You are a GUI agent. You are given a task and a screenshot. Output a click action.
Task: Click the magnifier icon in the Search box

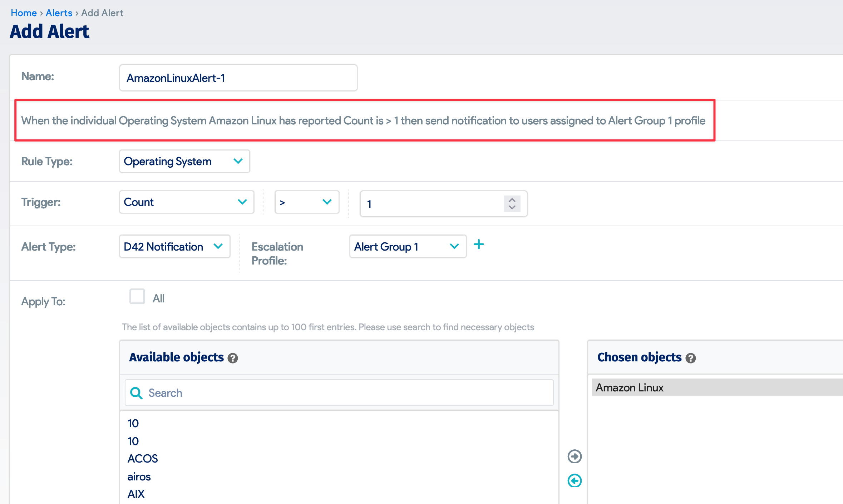pos(136,393)
